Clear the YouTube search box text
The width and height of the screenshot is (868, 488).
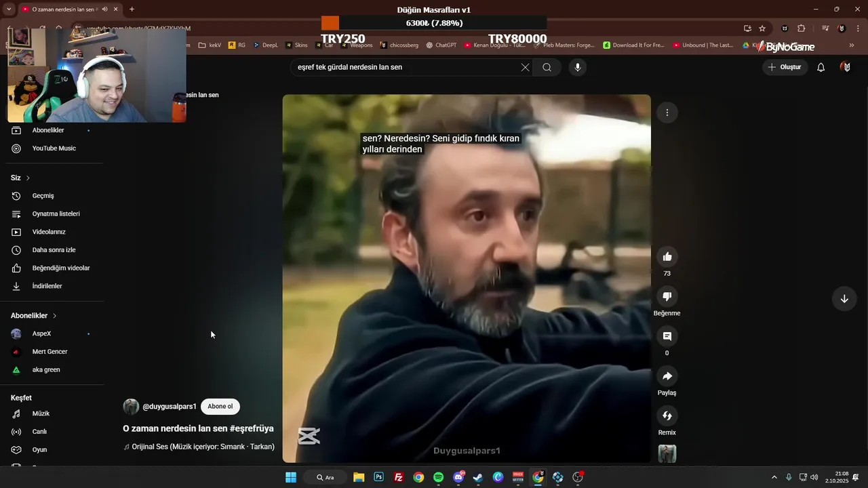coord(525,67)
